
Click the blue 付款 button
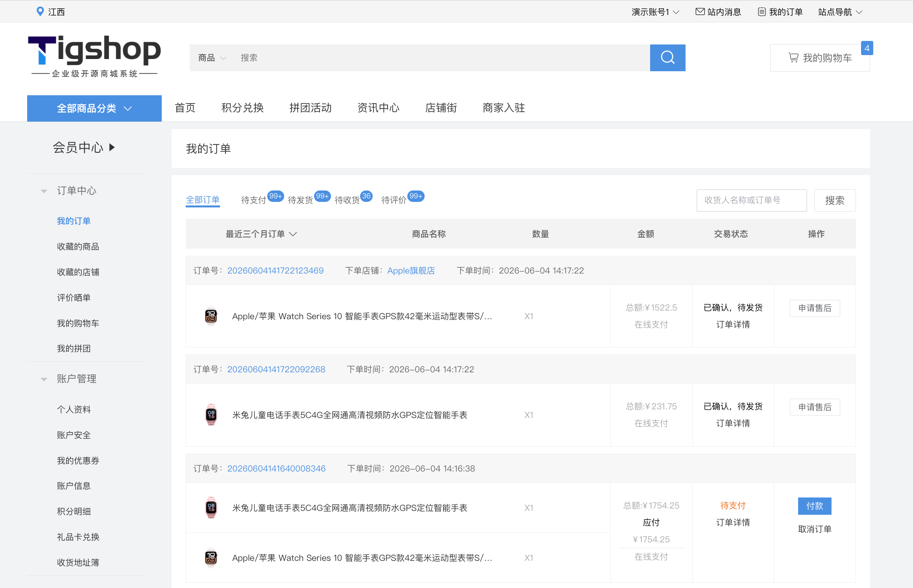pos(815,506)
